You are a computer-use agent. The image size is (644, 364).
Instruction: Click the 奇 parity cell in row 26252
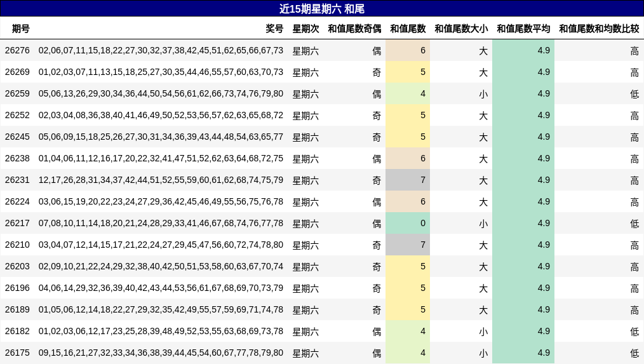(x=377, y=116)
